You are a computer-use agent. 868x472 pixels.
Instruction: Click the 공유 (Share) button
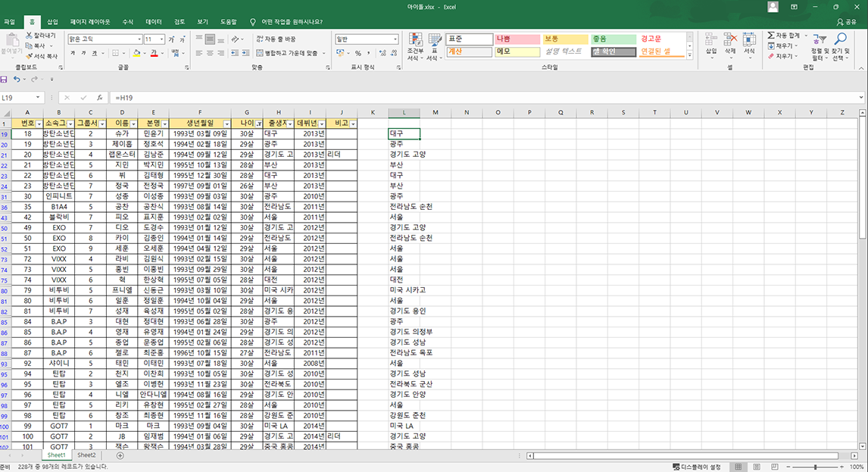point(846,22)
